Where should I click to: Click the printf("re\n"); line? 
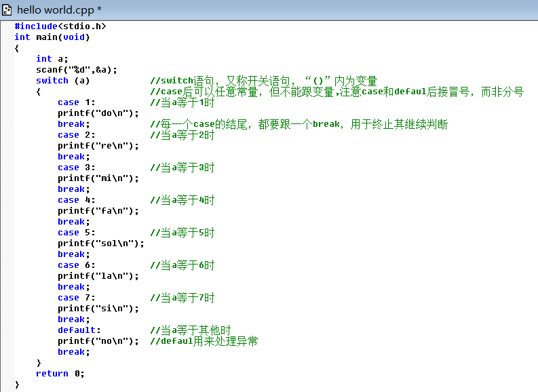point(98,146)
